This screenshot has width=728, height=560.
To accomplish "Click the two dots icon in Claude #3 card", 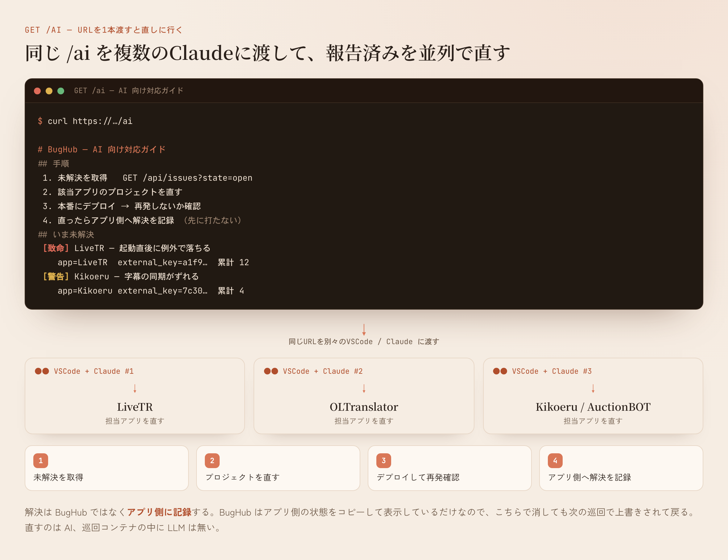I will (x=500, y=371).
